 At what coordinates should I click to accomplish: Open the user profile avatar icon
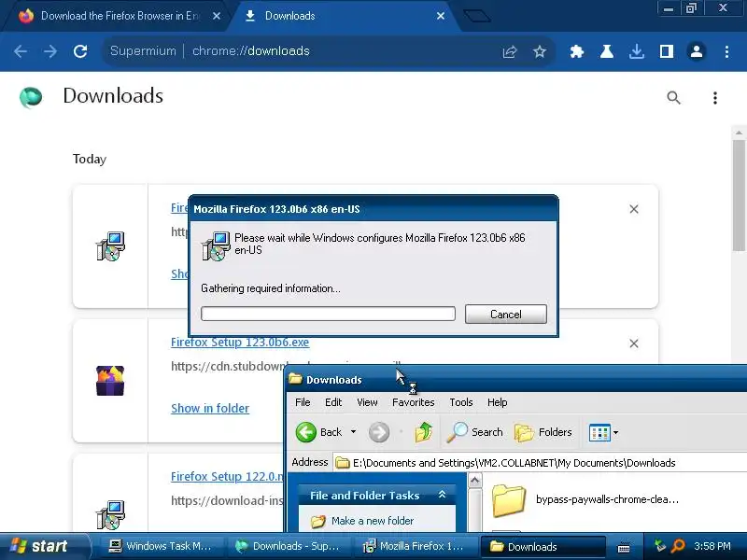click(697, 51)
